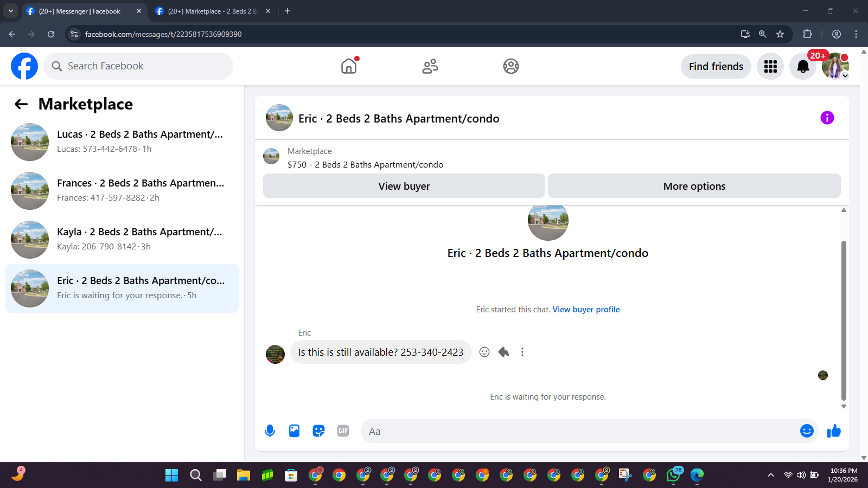This screenshot has height=488, width=868.
Task: React to Eric's message with emoji
Action: pos(484,352)
